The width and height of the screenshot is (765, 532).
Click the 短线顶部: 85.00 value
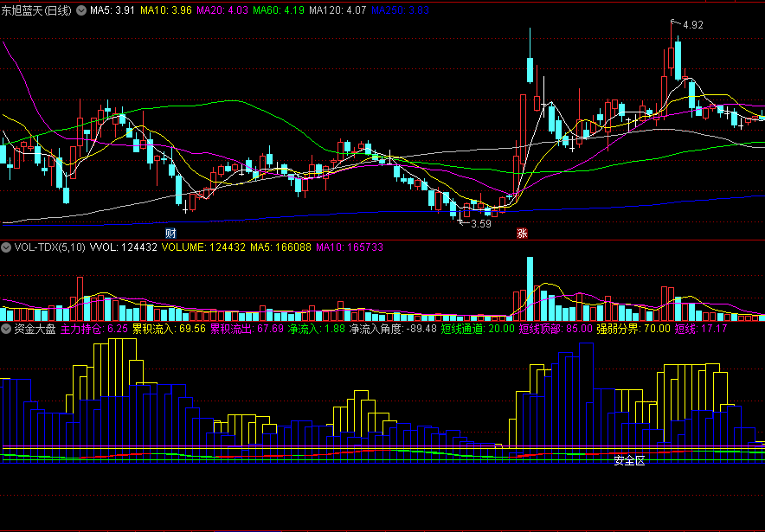(556, 329)
